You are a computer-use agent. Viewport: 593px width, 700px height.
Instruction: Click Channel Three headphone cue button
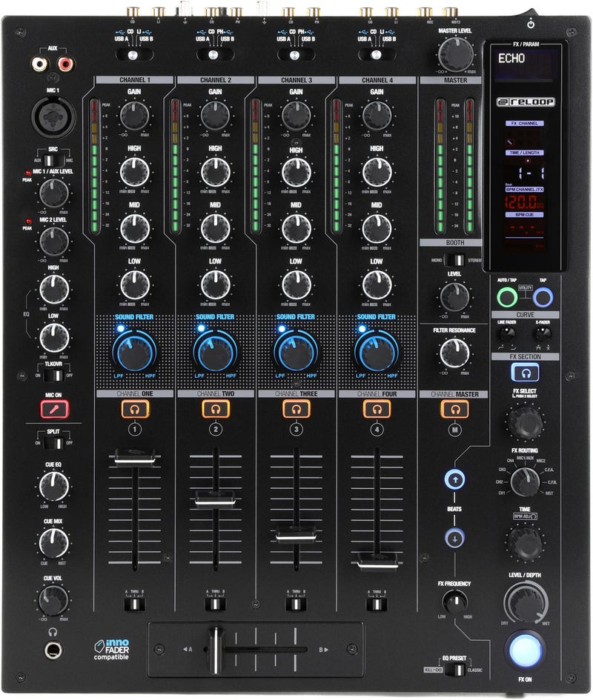pos(296,409)
